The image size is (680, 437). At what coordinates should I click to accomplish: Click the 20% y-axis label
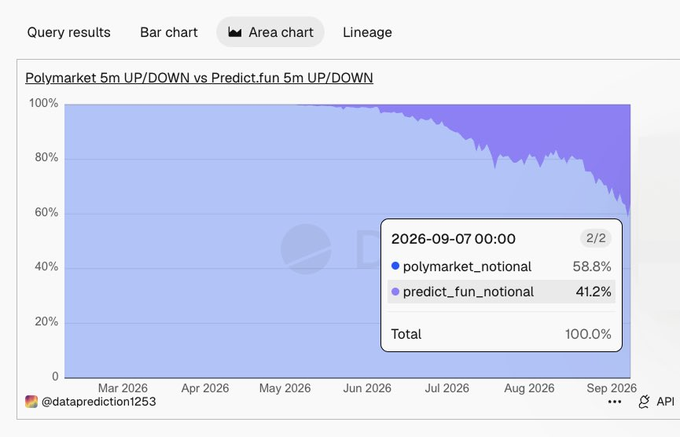(x=46, y=322)
